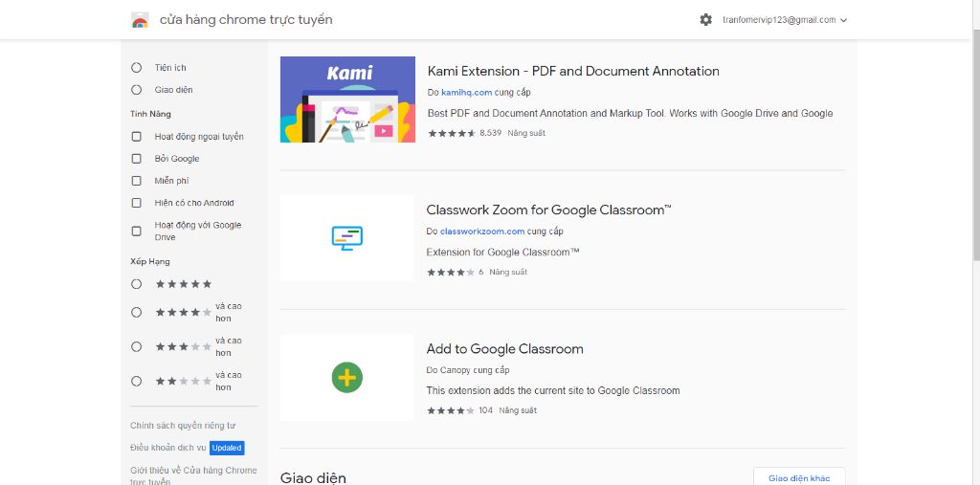Enable Hiện có cho Android checkbox
This screenshot has width=980, height=485.
click(136, 203)
